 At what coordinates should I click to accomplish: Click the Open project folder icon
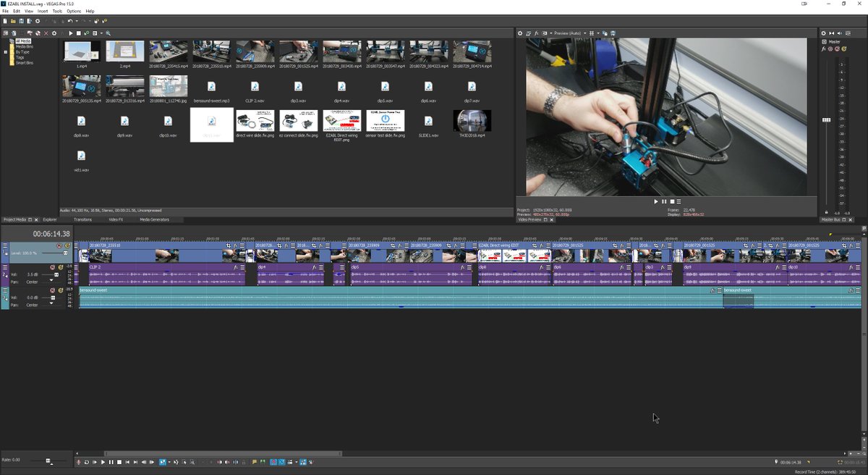[x=13, y=21]
